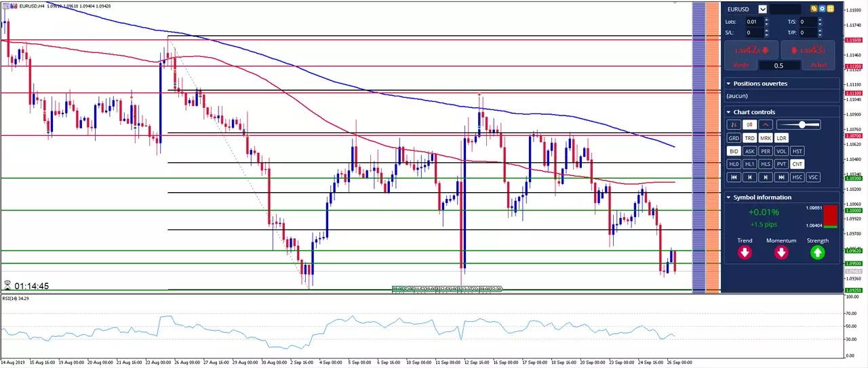
Task: Open the blue settings gear icon
Action: 822,9
